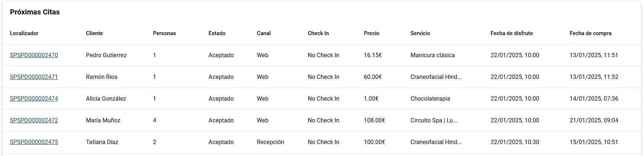Viewport: 644px width, 156px height.
Task: Select the Chocolaterapia service cell
Action: (430, 98)
